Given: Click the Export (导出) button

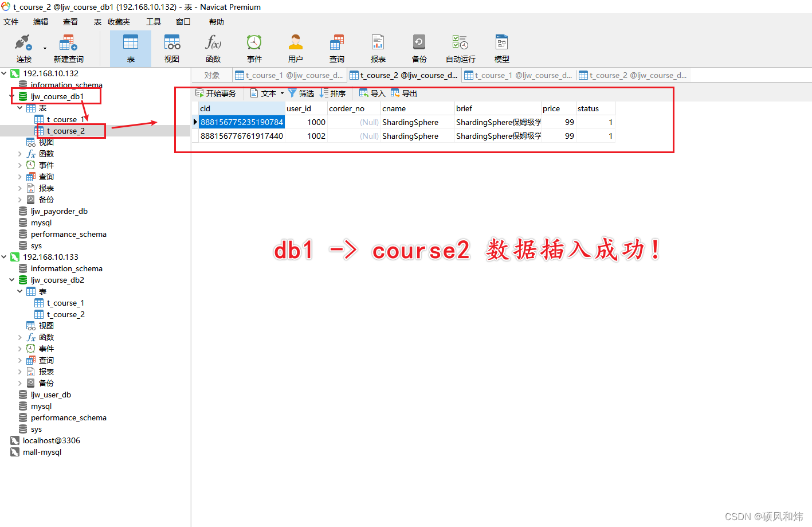Looking at the screenshot, I should point(404,93).
